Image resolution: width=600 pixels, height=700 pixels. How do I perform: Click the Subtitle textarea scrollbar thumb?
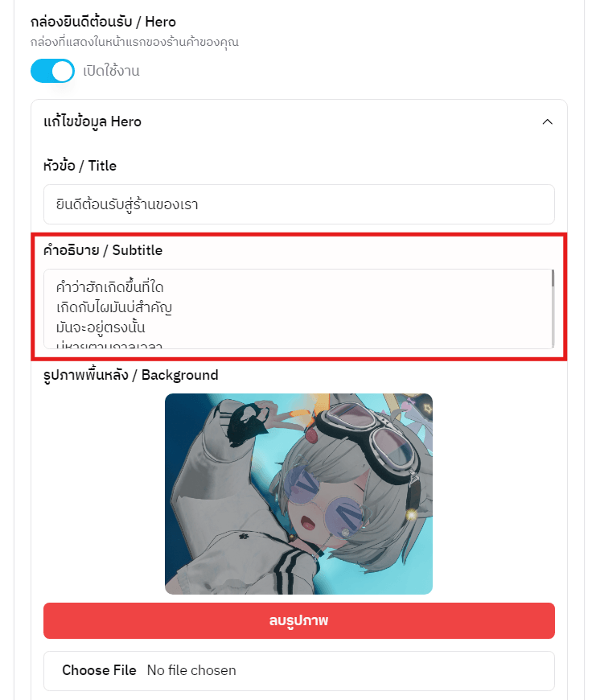point(553,278)
